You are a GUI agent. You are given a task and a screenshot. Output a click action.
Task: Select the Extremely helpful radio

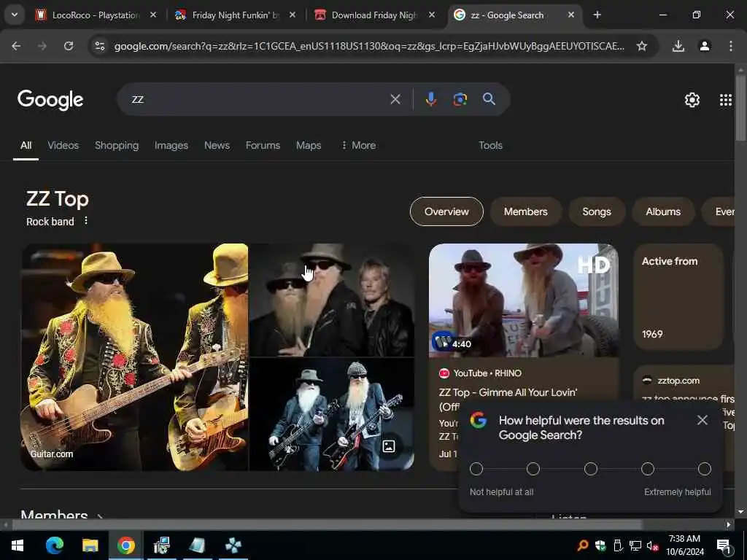(x=704, y=469)
